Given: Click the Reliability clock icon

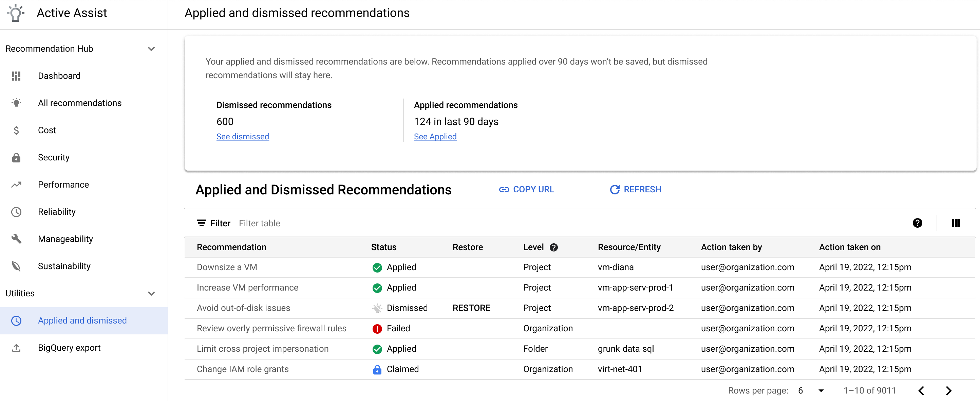Looking at the screenshot, I should click(x=17, y=211).
